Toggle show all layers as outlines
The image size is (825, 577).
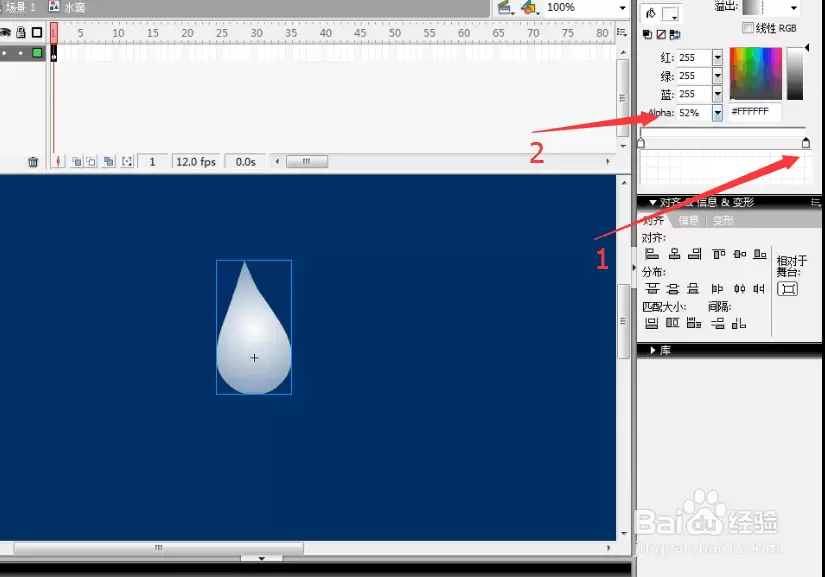pyautogui.click(x=37, y=33)
